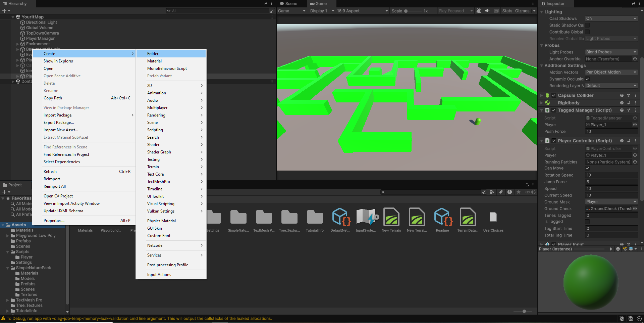Click the Game view keyboard shortcuts icon
644x323 pixels.
pos(496,11)
